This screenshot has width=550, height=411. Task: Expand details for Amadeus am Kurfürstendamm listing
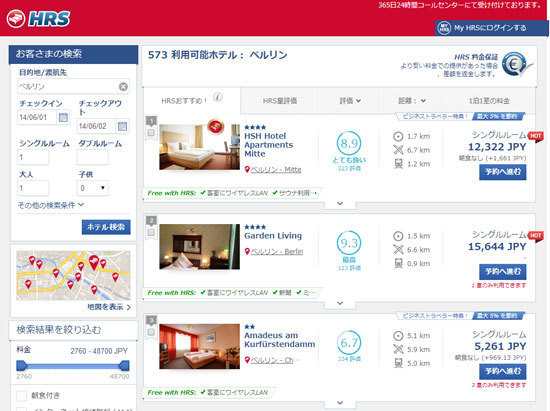(x=340, y=403)
